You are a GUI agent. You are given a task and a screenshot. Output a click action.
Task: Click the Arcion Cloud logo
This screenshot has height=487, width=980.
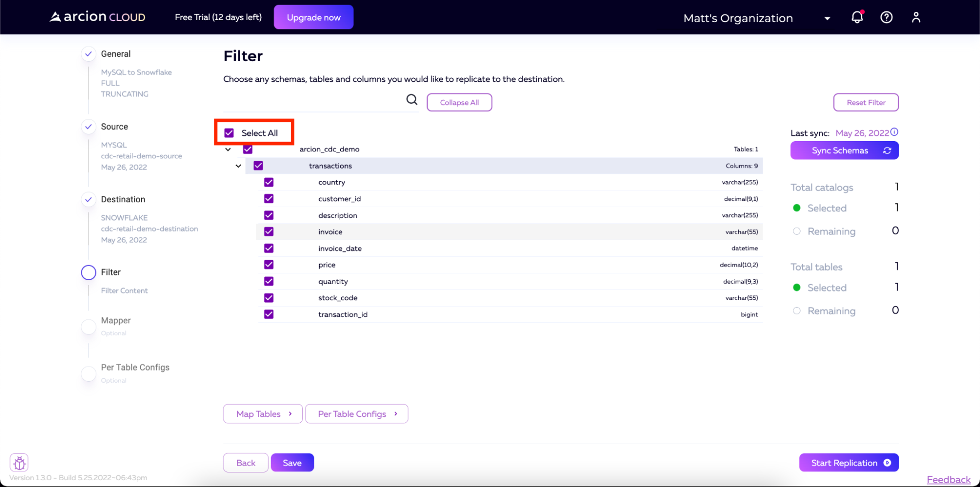98,17
